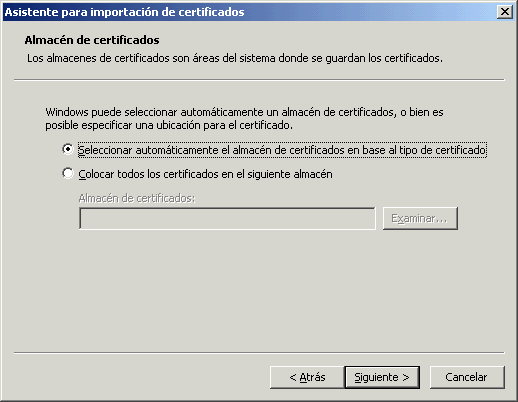Go back with the '< Atrás' button
Viewport: 518px width, 402px height.
pyautogui.click(x=307, y=377)
